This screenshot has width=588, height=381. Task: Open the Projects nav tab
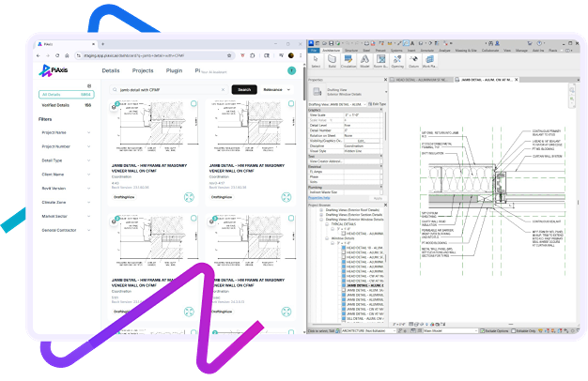coord(143,70)
